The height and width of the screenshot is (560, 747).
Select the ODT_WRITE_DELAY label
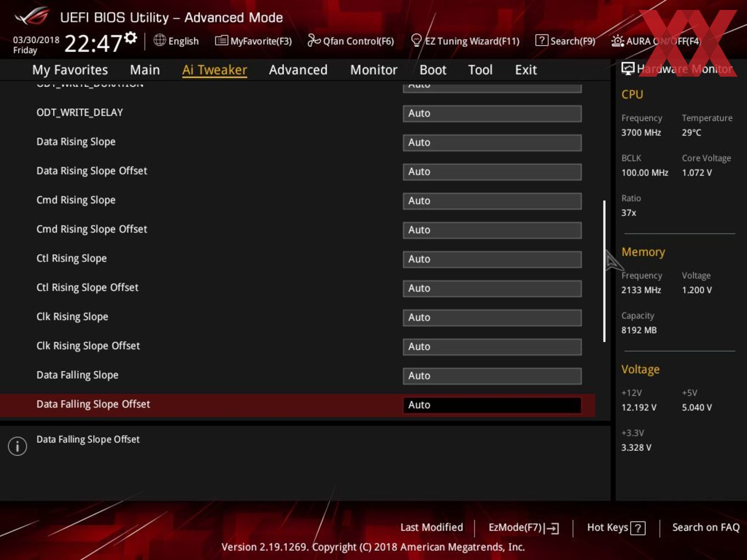pos(80,112)
